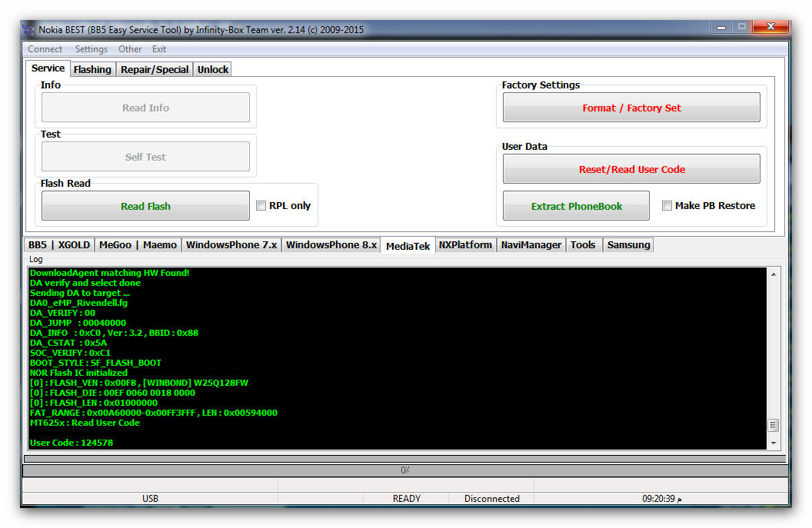The height and width of the screenshot is (528, 812).
Task: Click Format / Factory Set button
Action: pos(631,108)
